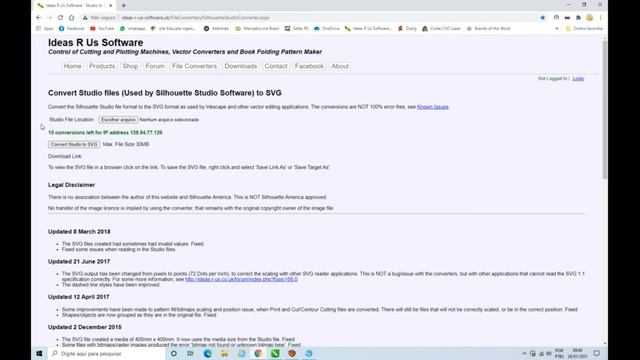
Task: Open Microsoft Edge from the taskbar
Action: tap(208, 353)
